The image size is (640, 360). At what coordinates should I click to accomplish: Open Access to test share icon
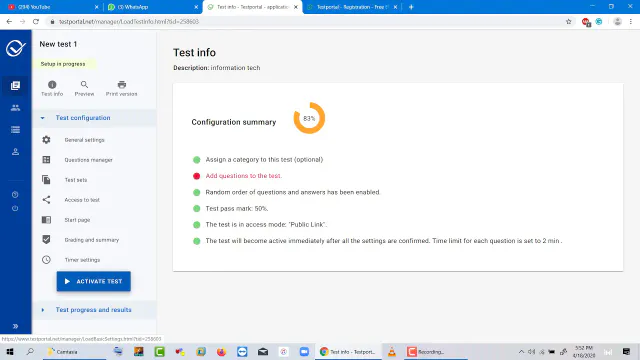click(46, 200)
